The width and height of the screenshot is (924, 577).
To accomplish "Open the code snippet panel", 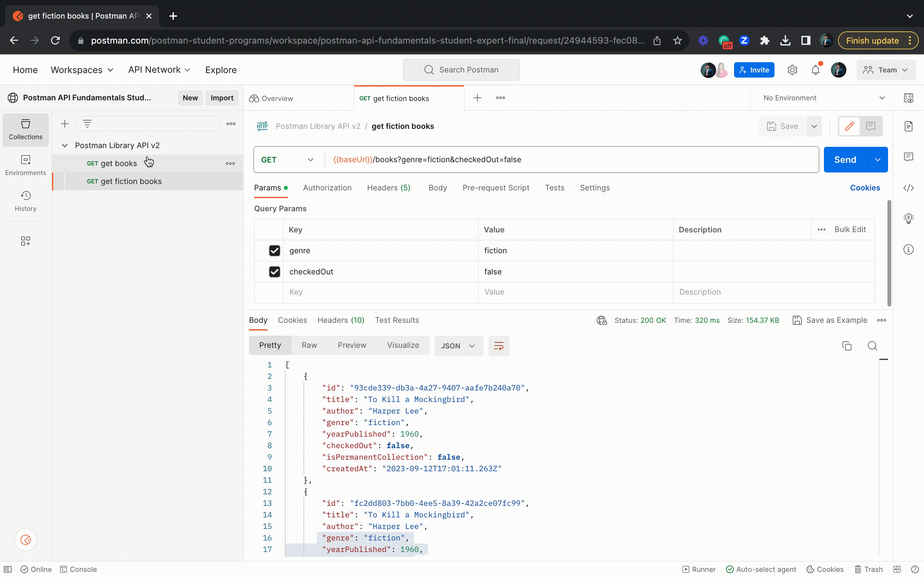I will 909,188.
